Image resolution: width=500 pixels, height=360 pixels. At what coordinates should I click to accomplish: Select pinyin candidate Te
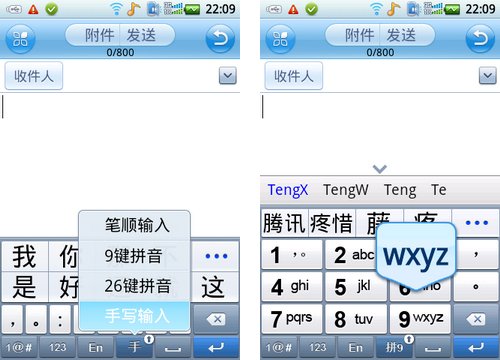[x=439, y=190]
